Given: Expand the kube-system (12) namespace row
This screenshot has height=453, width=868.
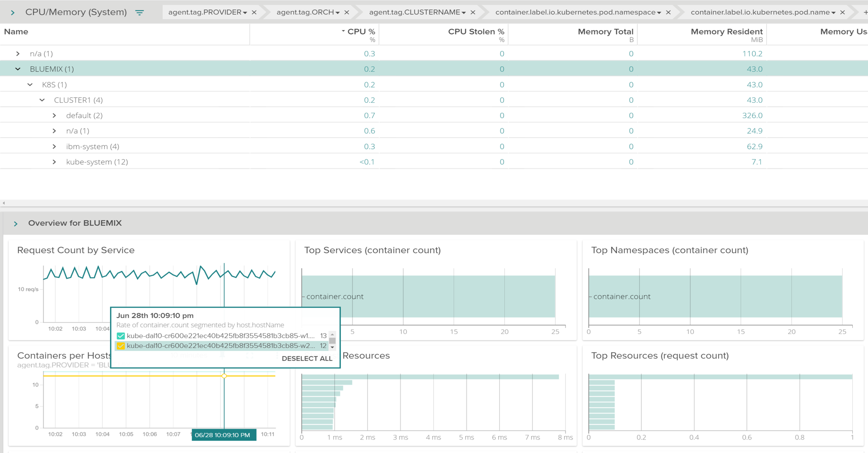Looking at the screenshot, I should [54, 162].
